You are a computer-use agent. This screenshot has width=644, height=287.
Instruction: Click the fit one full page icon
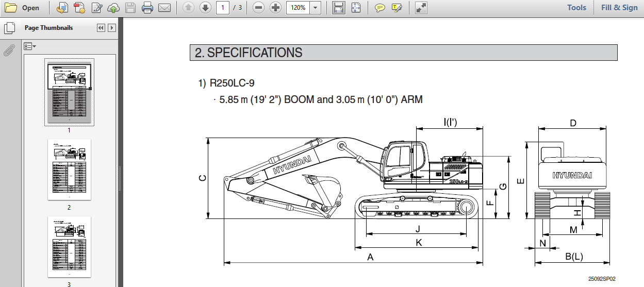[x=356, y=8]
